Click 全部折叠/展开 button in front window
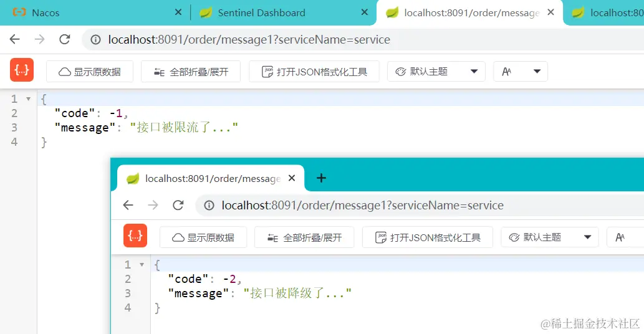 coord(304,237)
